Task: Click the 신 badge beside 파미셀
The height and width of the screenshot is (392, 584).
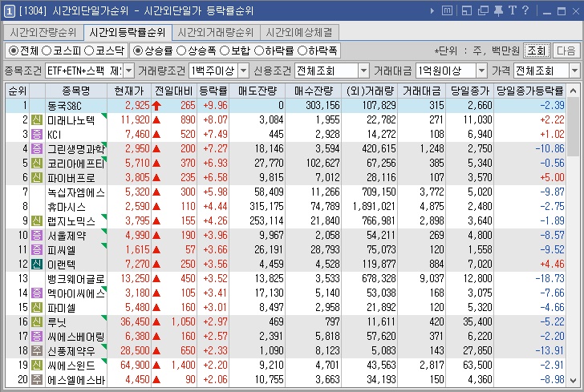Action: (x=37, y=308)
